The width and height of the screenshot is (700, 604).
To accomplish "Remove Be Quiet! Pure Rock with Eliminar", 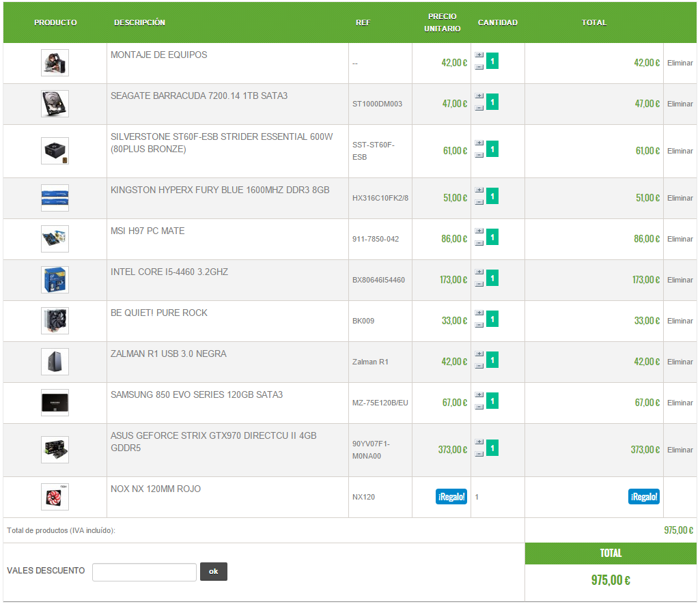I will [x=680, y=321].
